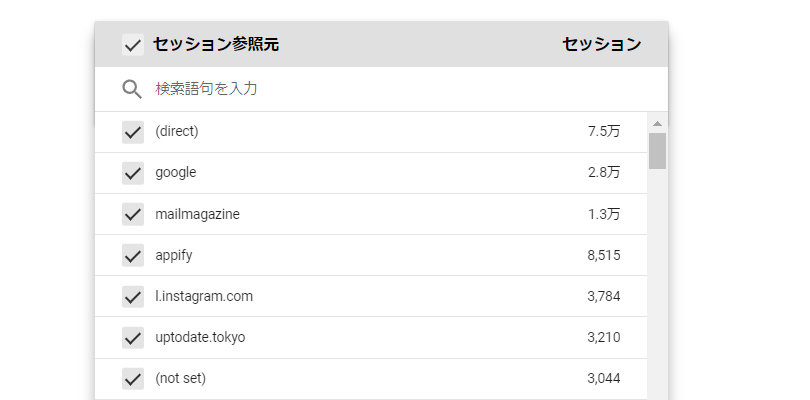Screen dimensions: 810x400
Task: Select the mailmagazine source label
Action: (x=197, y=214)
